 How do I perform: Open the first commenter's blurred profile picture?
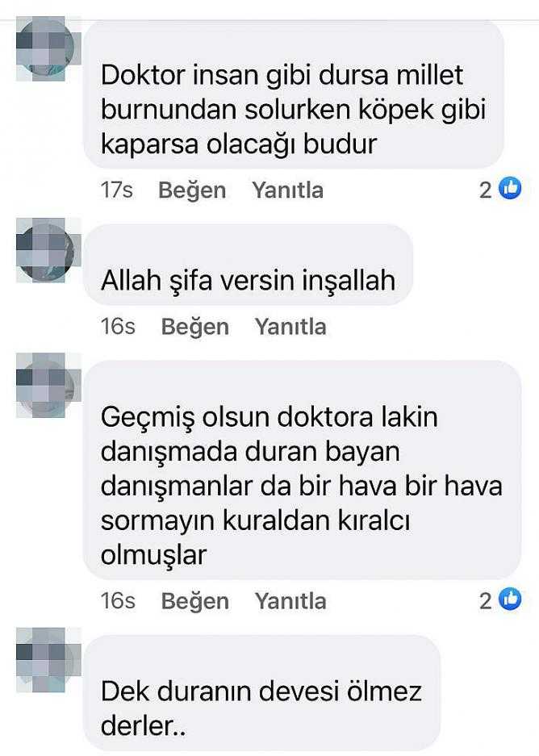click(x=48, y=48)
